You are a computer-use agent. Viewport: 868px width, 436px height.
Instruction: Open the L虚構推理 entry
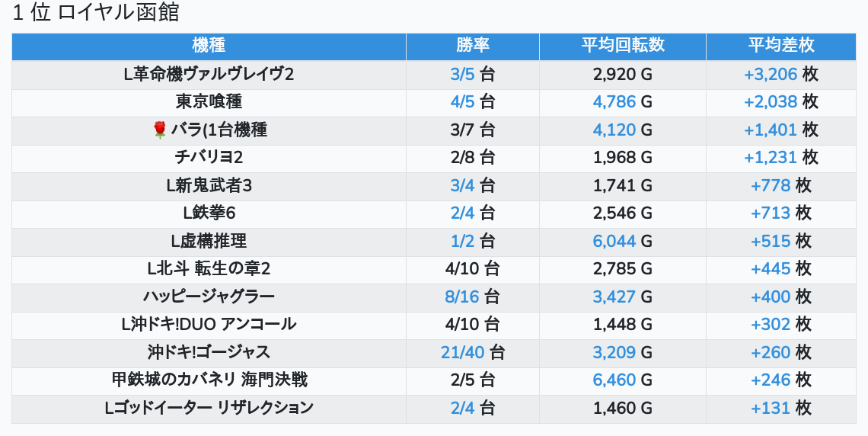click(209, 241)
